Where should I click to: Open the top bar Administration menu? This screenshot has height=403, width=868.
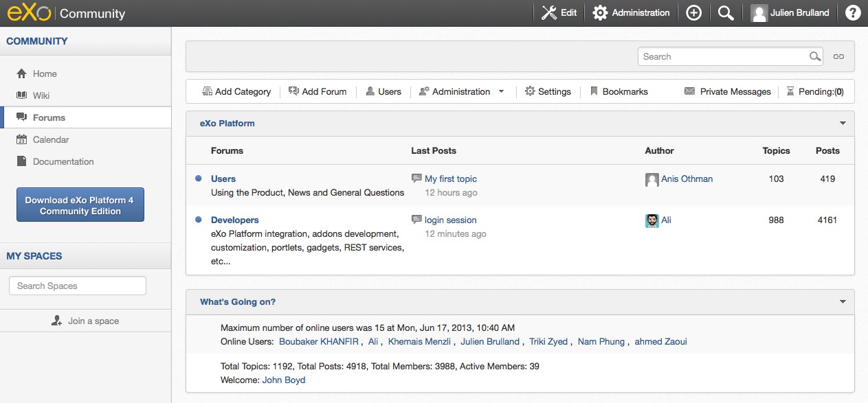[641, 13]
